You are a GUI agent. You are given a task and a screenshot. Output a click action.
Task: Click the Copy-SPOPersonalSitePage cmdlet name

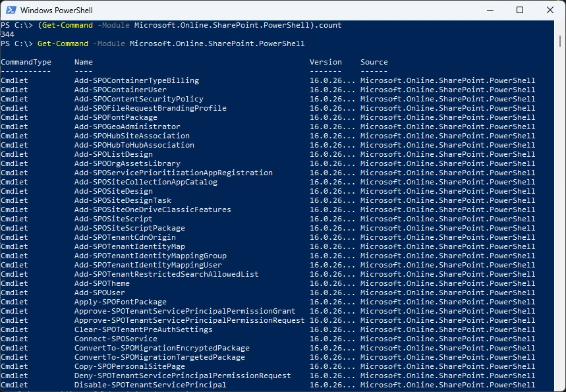pyautogui.click(x=130, y=366)
